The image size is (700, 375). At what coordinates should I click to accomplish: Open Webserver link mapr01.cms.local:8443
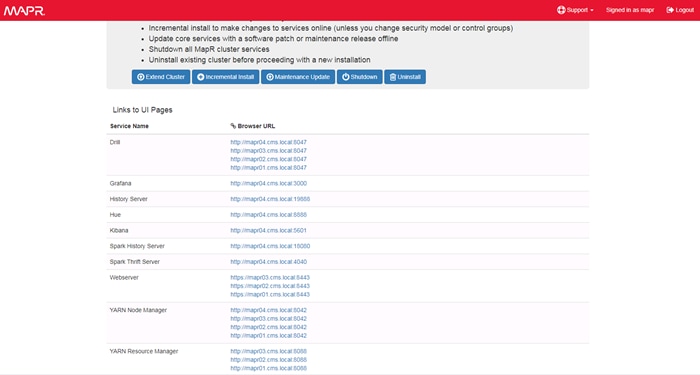tap(270, 294)
